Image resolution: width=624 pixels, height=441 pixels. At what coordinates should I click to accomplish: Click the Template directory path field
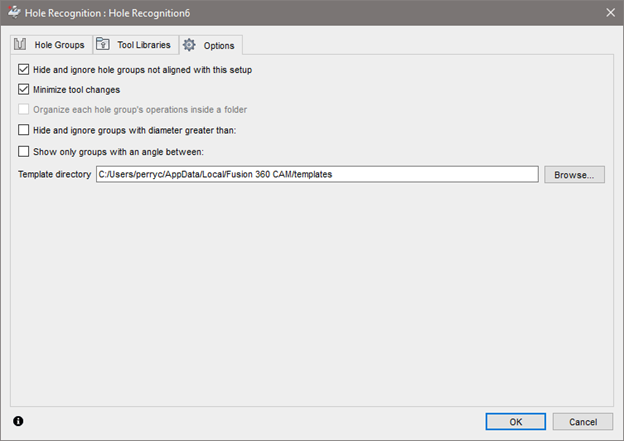317,174
